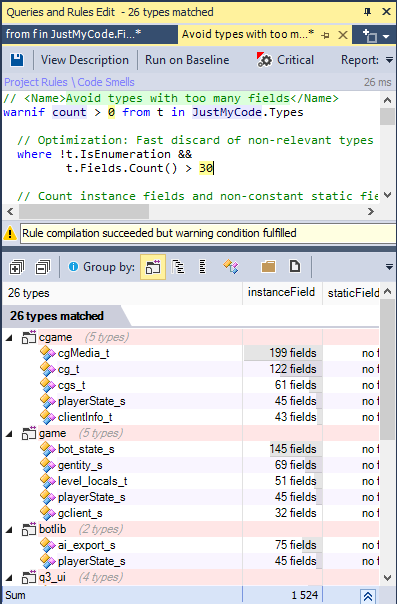Click the '75 fields' cell
Viewport: 397px width, 604px height.
[x=283, y=545]
